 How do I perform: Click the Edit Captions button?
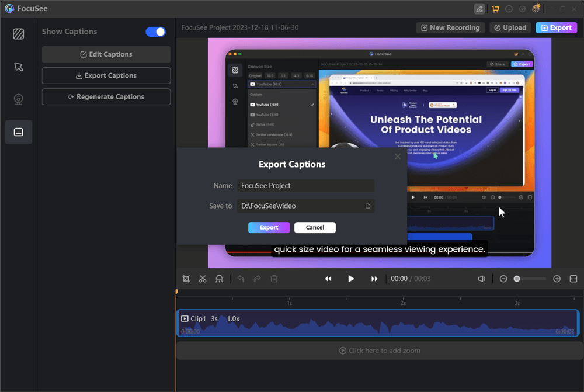point(106,54)
